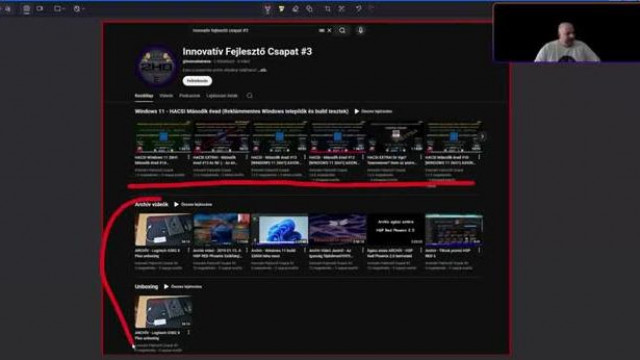
Task: Switch to the video Record mode icon
Action: [x=40, y=9]
